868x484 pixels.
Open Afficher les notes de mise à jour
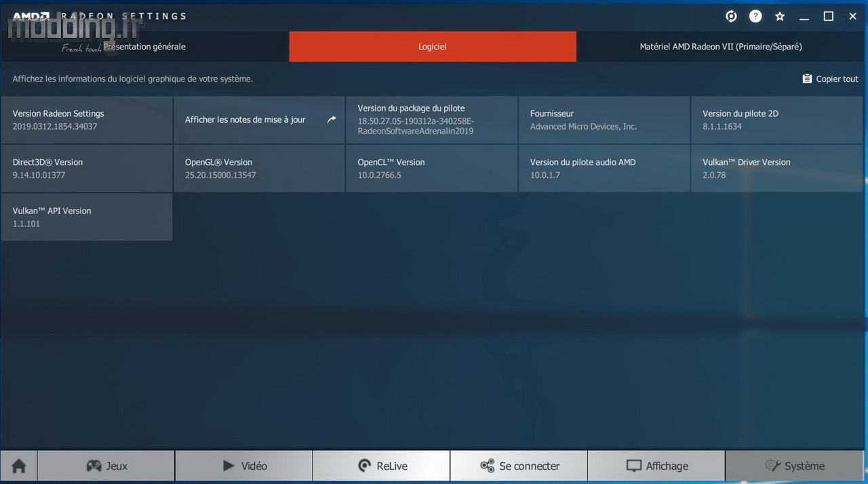point(245,119)
